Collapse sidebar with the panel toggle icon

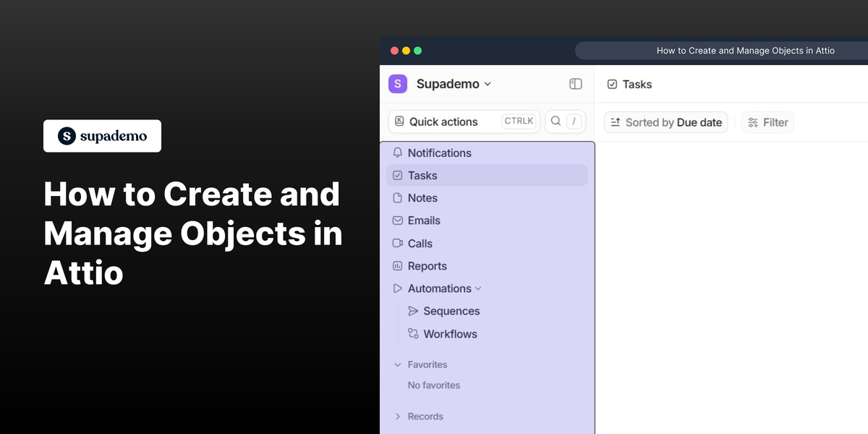[x=576, y=84]
